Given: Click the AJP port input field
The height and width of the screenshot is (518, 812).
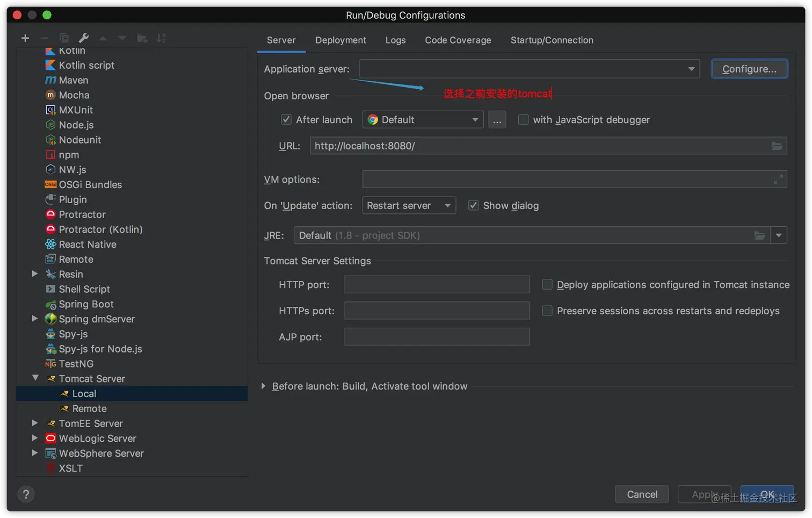Looking at the screenshot, I should coord(437,337).
